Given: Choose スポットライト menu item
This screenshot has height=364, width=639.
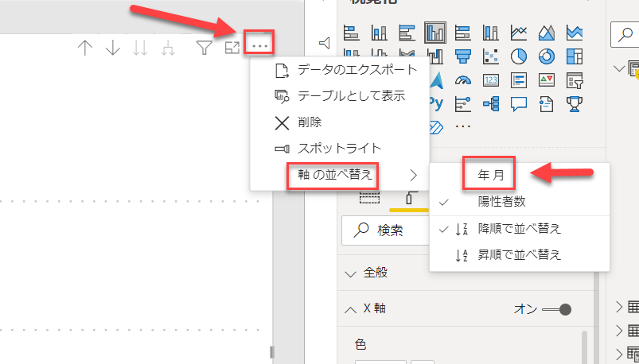Looking at the screenshot, I should (340, 149).
